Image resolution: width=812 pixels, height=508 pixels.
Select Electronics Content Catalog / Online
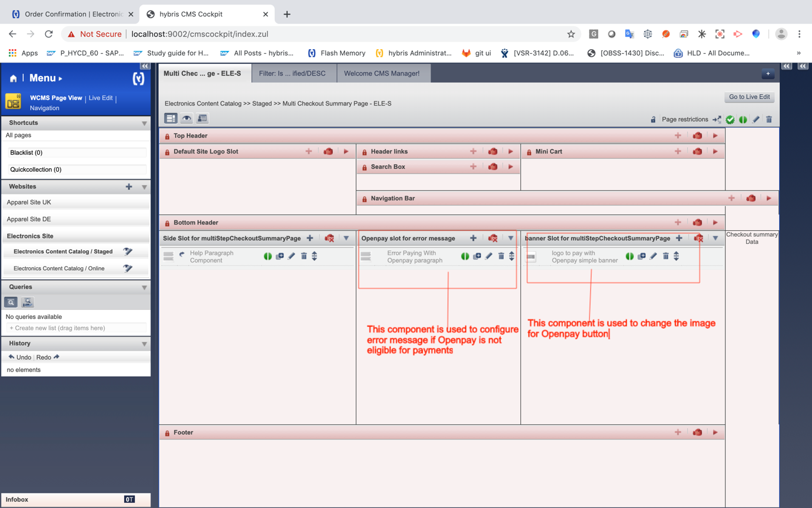coord(59,268)
